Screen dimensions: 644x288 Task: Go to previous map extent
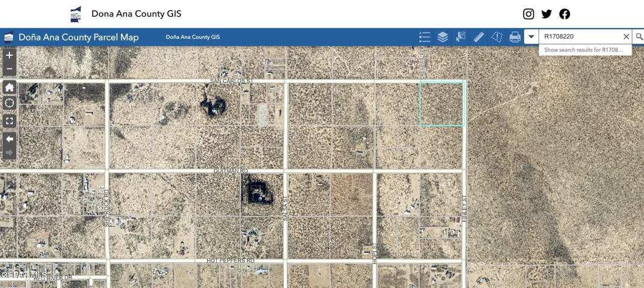pos(10,139)
